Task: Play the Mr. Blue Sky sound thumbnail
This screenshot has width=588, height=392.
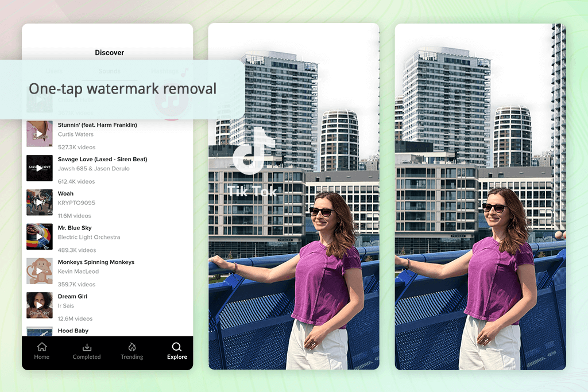Action: coord(40,237)
